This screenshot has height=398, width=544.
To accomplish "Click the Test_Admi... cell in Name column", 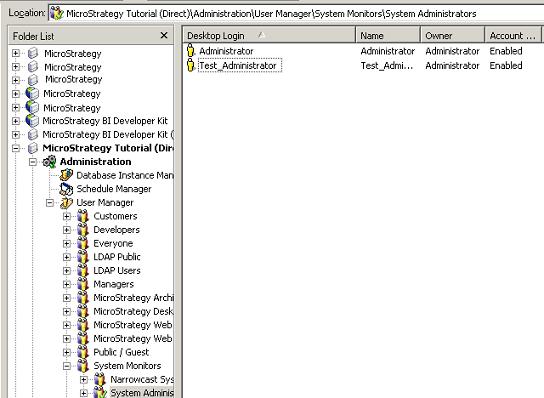I will click(387, 65).
